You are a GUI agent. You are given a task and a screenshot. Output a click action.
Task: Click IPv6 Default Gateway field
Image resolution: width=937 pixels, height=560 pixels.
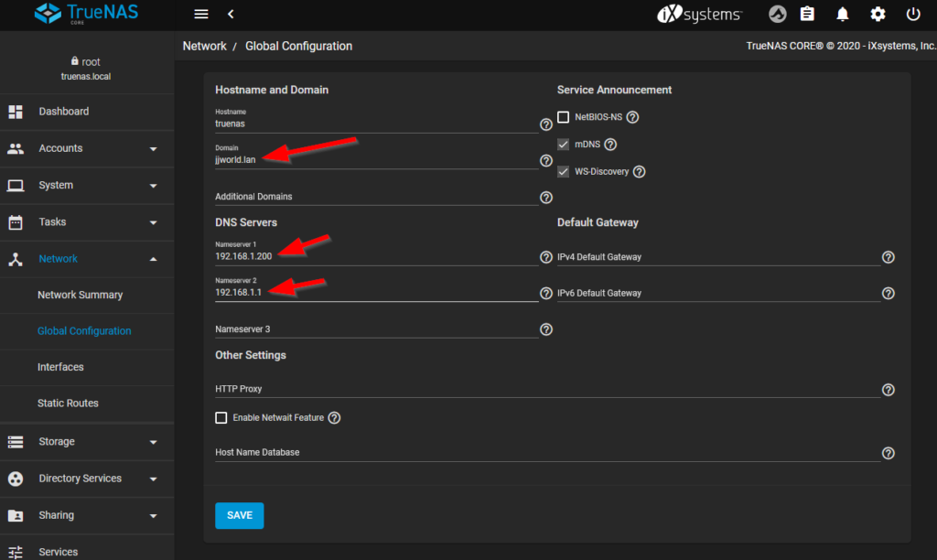click(719, 293)
